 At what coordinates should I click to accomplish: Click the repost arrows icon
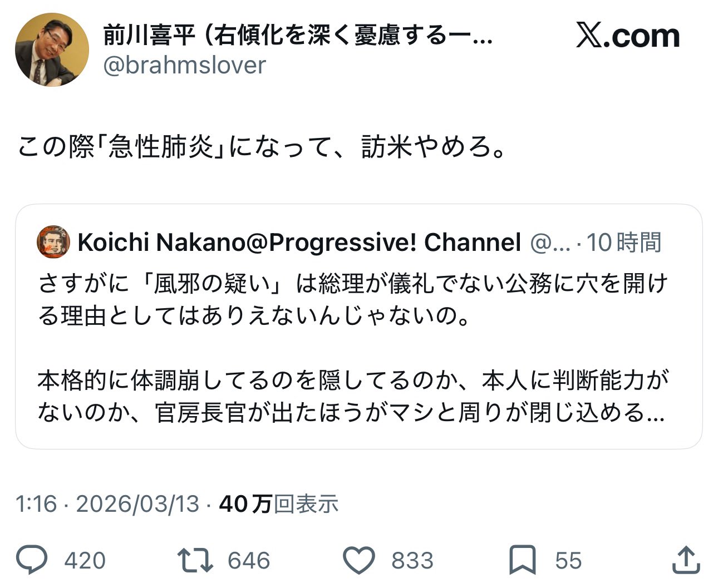coord(195,560)
